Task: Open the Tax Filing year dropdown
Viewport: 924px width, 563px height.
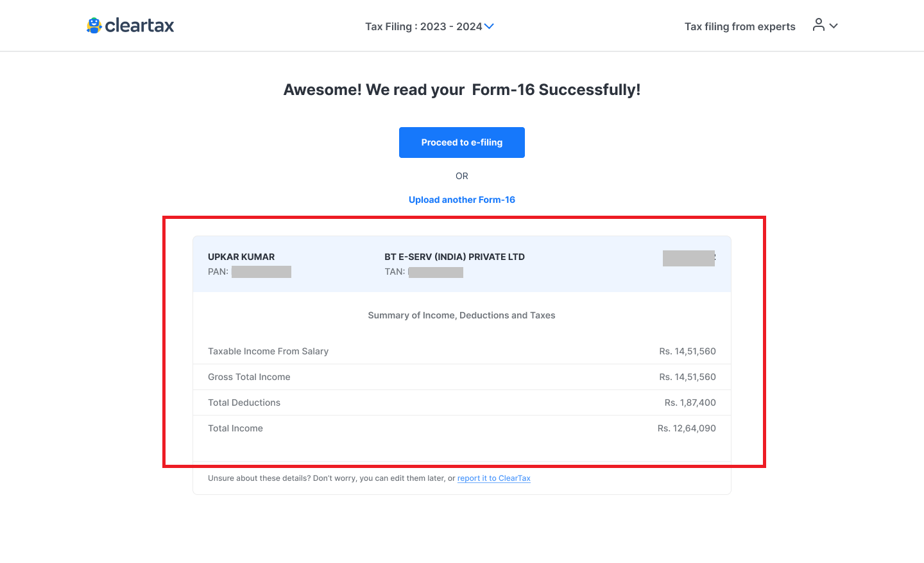Action: 429,26
